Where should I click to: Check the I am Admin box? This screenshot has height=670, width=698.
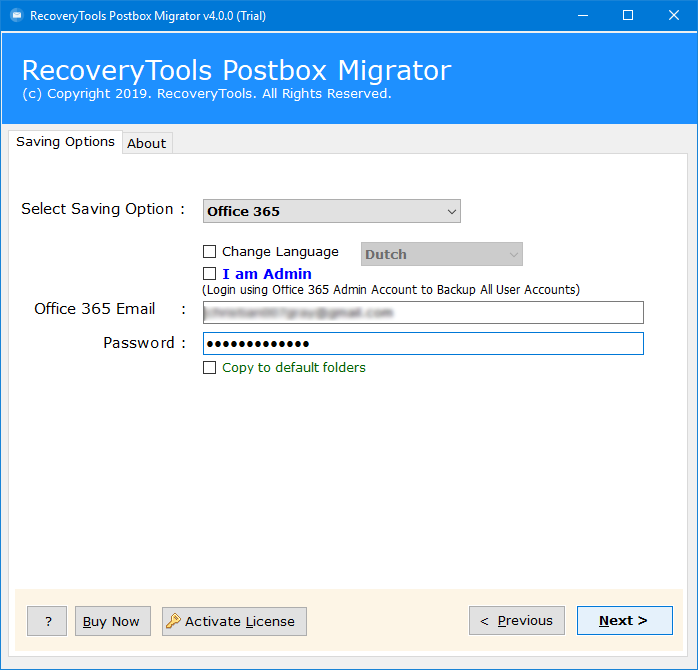(209, 273)
